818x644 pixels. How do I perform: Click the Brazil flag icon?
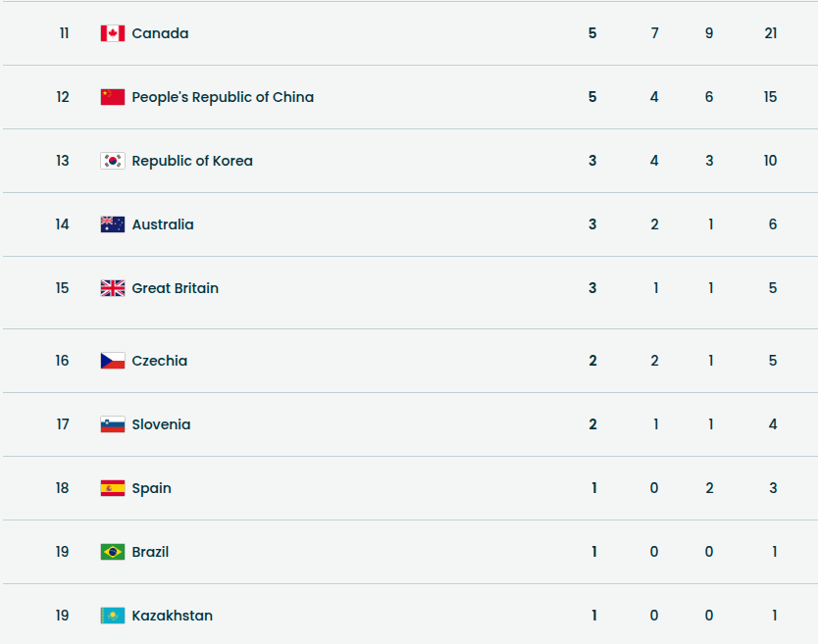click(113, 552)
